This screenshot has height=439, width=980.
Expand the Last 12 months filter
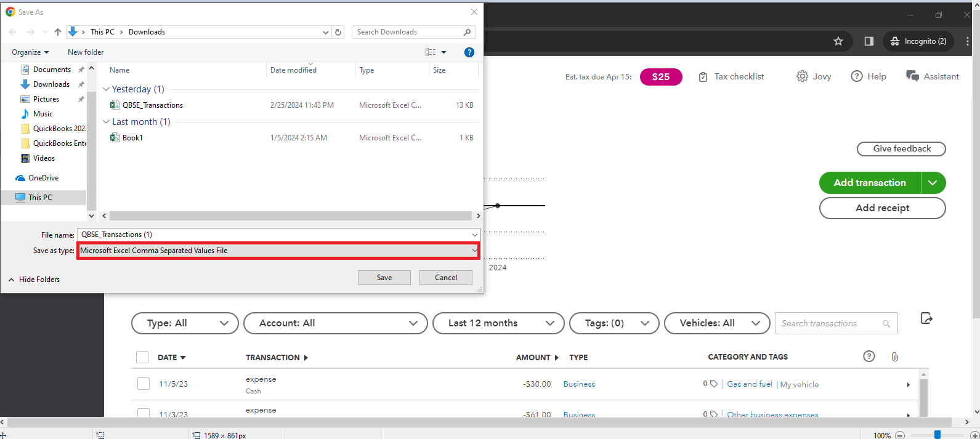tap(498, 323)
